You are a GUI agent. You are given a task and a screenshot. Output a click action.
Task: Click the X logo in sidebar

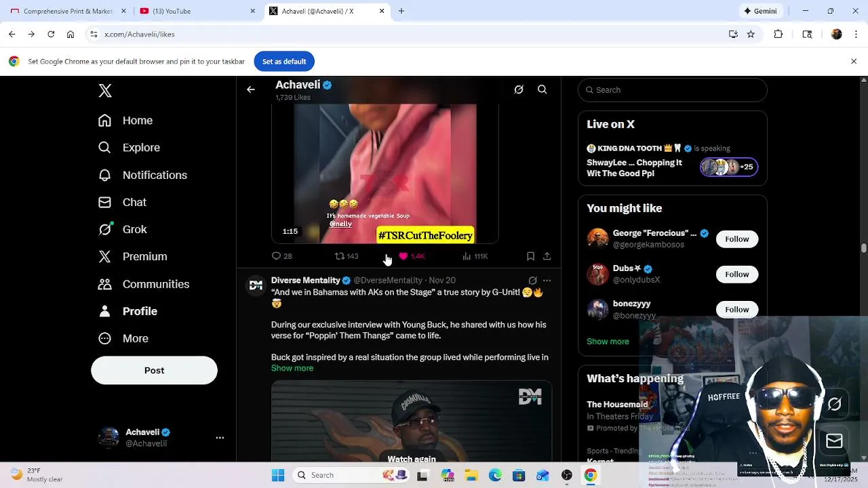click(105, 91)
